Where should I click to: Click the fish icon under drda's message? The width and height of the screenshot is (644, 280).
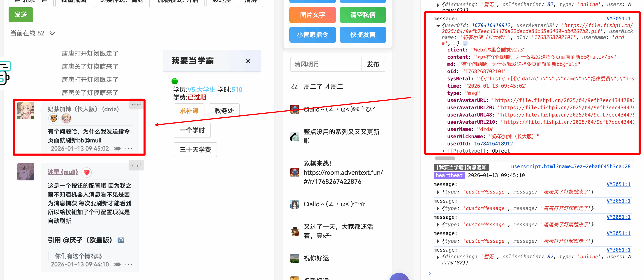[x=118, y=149]
